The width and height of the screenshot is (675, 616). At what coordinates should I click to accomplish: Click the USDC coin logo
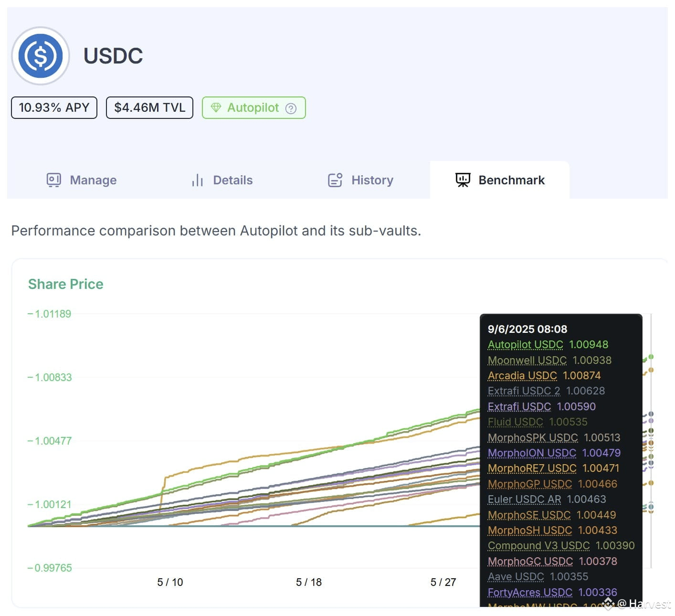click(41, 56)
